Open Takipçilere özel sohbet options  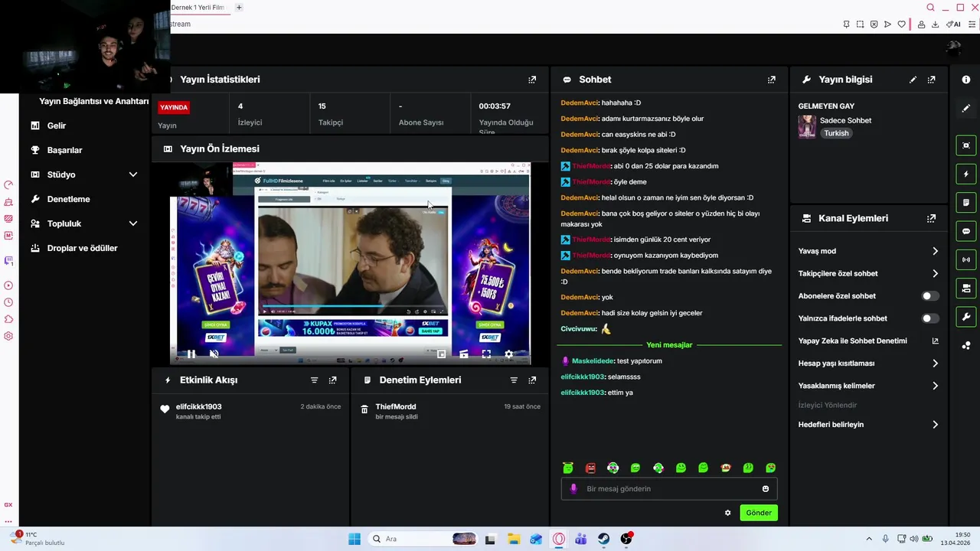point(868,273)
